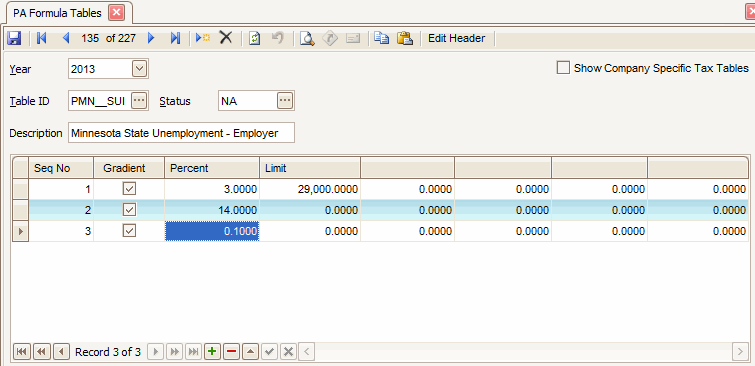Go to next record arrow in toolbar
This screenshot has width=755, height=366.
click(151, 38)
